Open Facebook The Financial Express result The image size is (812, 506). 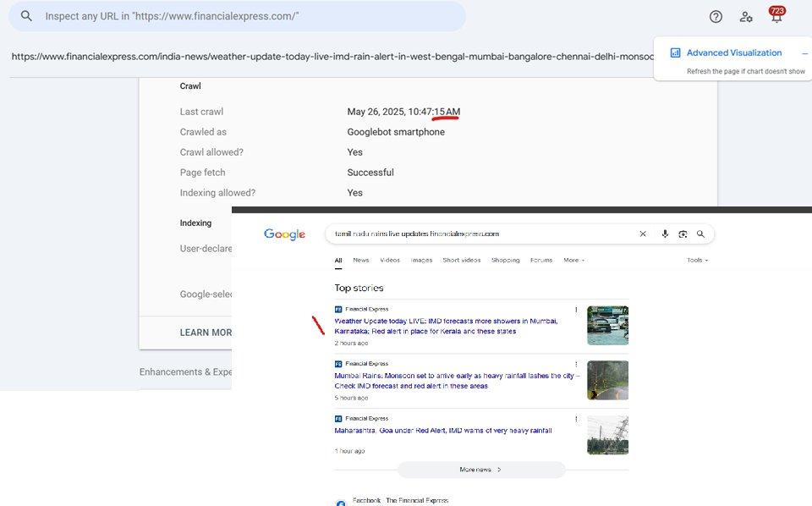pyautogui.click(x=400, y=500)
